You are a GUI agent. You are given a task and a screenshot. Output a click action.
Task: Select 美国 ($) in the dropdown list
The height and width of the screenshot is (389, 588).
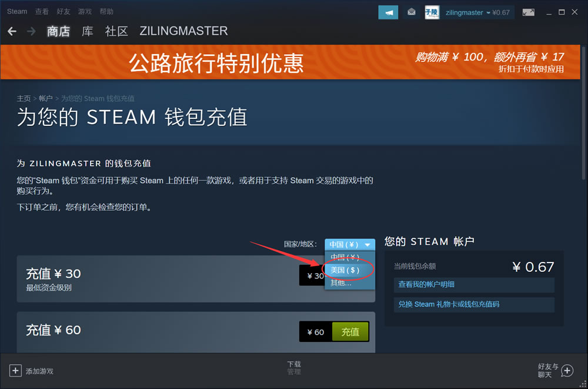pyautogui.click(x=350, y=270)
